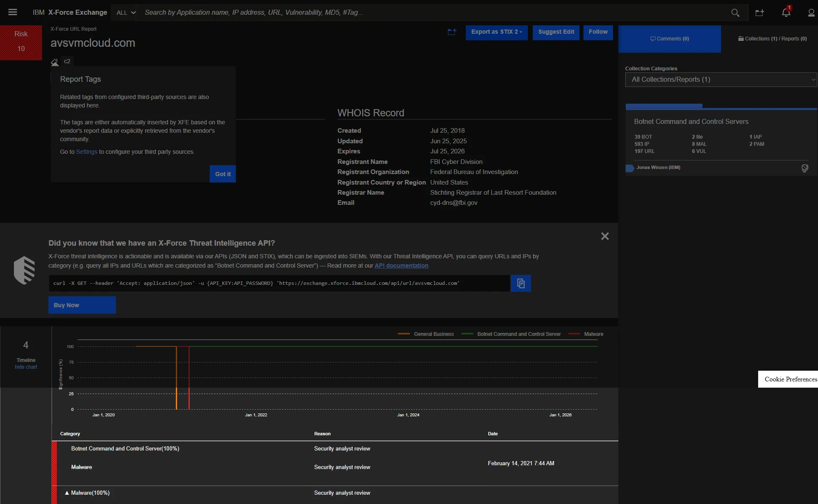This screenshot has width=818, height=504.
Task: Click hide chart link
Action: pyautogui.click(x=26, y=367)
